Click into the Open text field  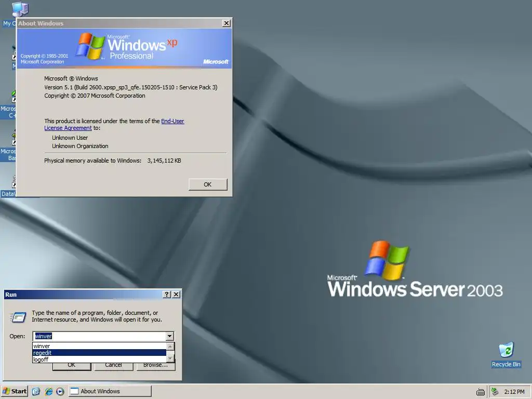pos(99,336)
